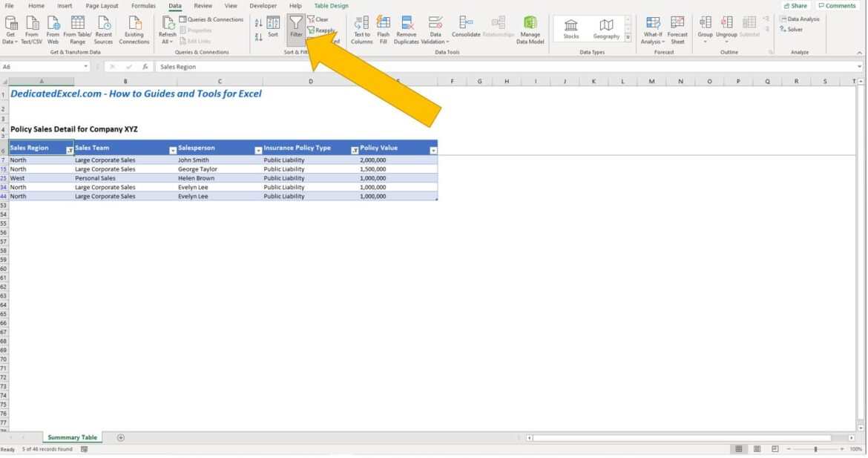Screen dimensions: 868x458
Task: Switch to the Table Design tab
Action: (x=331, y=5)
